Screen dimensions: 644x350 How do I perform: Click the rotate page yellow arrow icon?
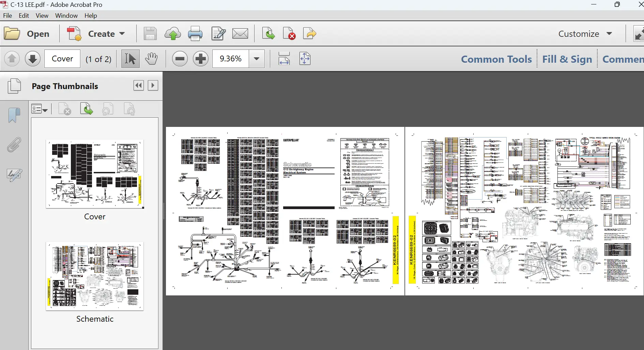pos(309,34)
